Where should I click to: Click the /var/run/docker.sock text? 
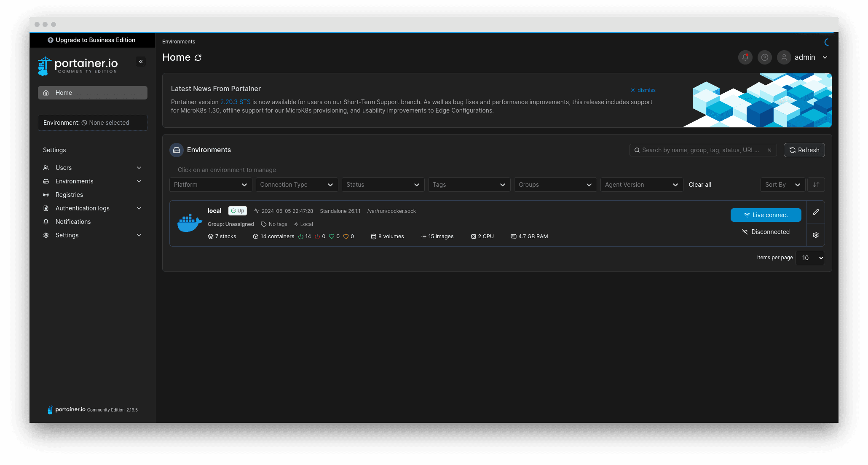(391, 211)
